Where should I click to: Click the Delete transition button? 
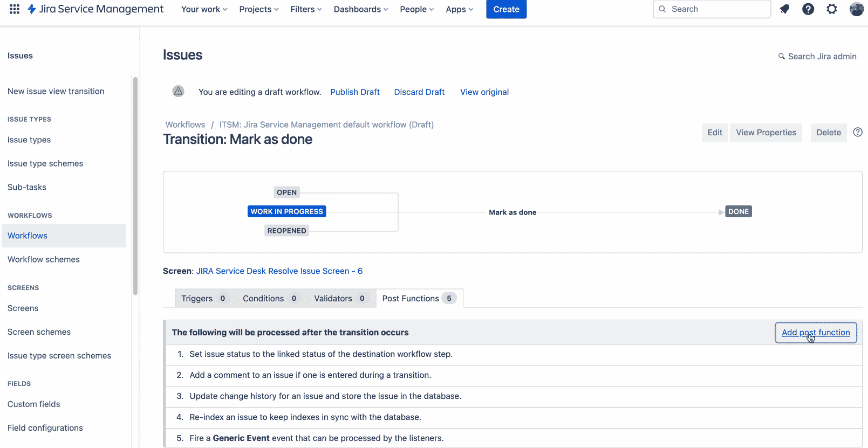click(828, 133)
